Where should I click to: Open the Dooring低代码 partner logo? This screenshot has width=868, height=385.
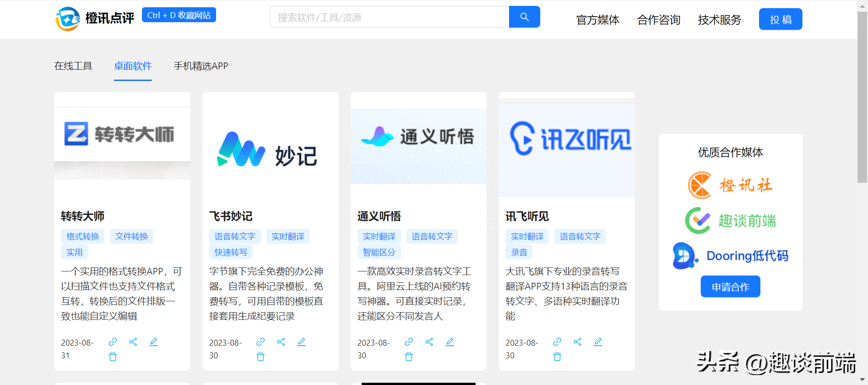pos(730,256)
